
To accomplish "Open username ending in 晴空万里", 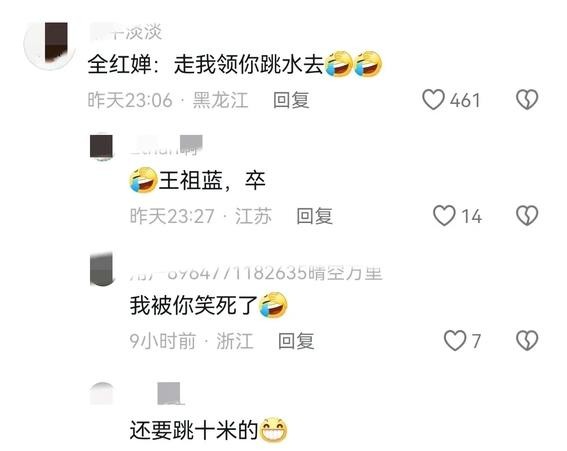I will click(256, 272).
